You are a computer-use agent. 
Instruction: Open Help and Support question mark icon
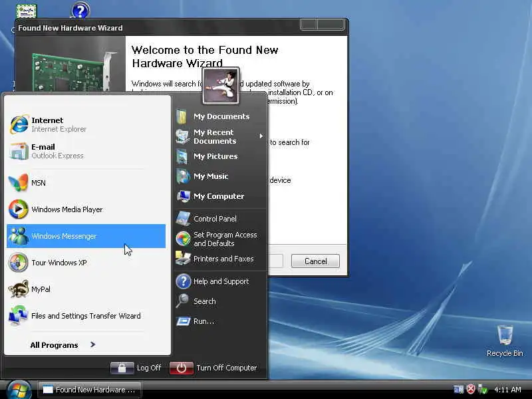point(184,281)
